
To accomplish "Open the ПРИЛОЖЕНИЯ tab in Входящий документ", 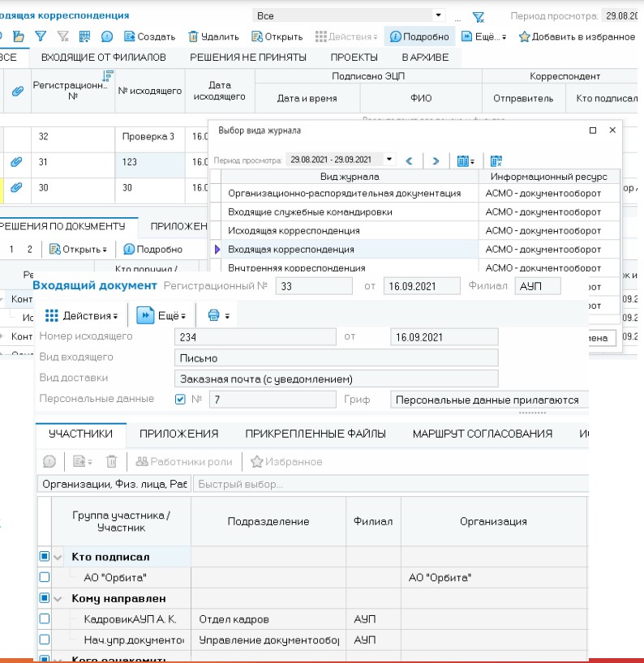I will [x=179, y=434].
